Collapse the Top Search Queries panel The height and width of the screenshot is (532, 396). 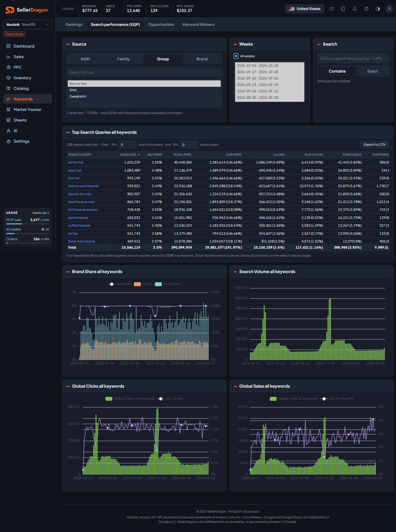click(x=68, y=132)
